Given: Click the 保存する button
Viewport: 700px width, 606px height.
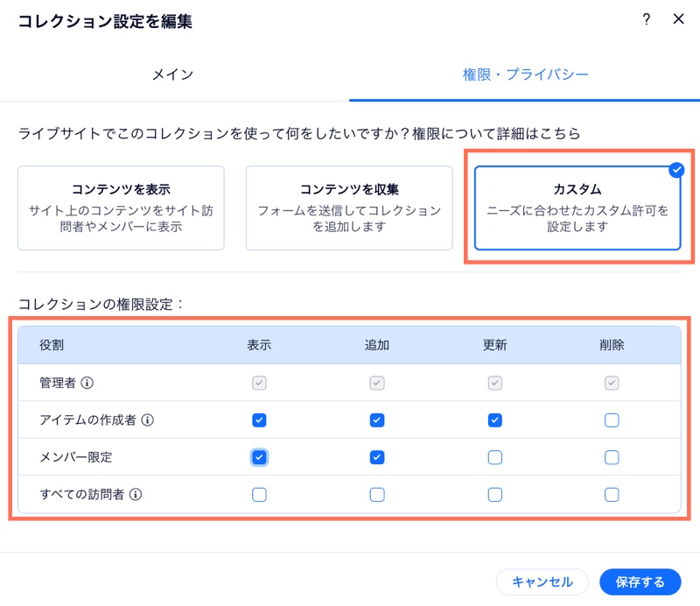Looking at the screenshot, I should pyautogui.click(x=640, y=581).
